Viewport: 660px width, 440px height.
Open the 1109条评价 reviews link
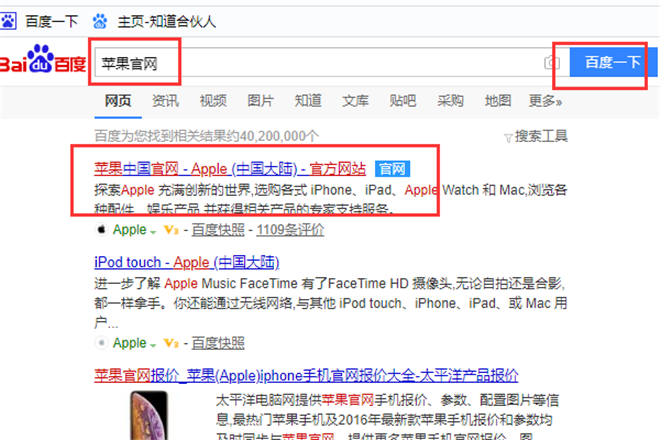[290, 230]
